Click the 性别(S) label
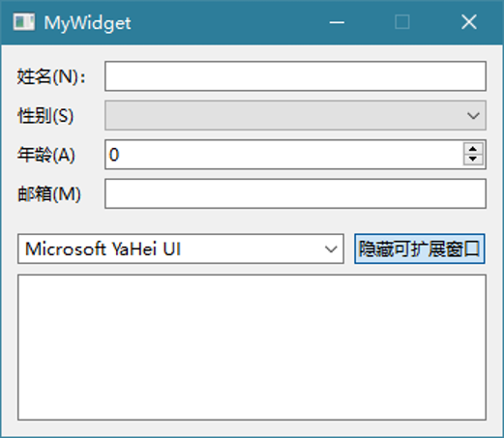Screen dimensions: 504x438 [45, 116]
